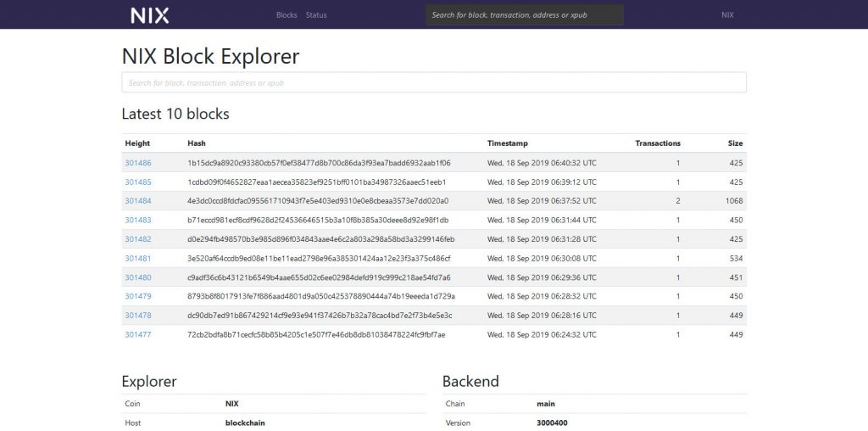Click the NIX link at header right
This screenshot has width=868, height=431.
[727, 15]
